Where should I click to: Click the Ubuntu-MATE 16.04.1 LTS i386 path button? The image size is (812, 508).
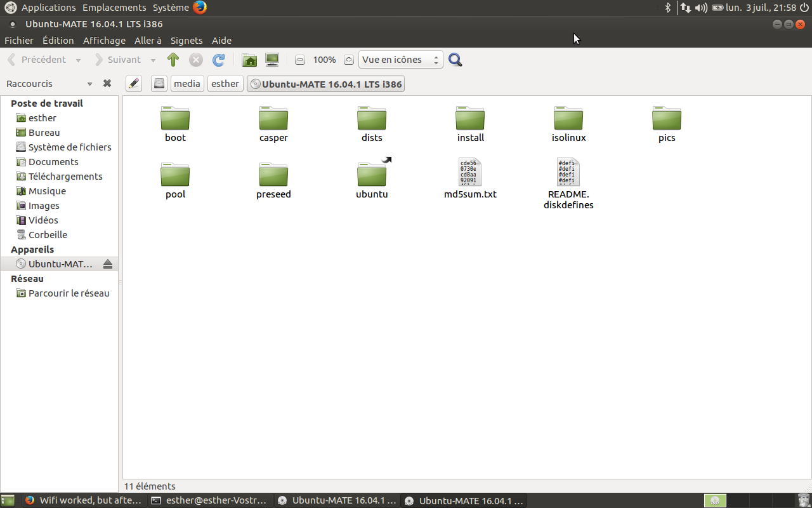325,83
